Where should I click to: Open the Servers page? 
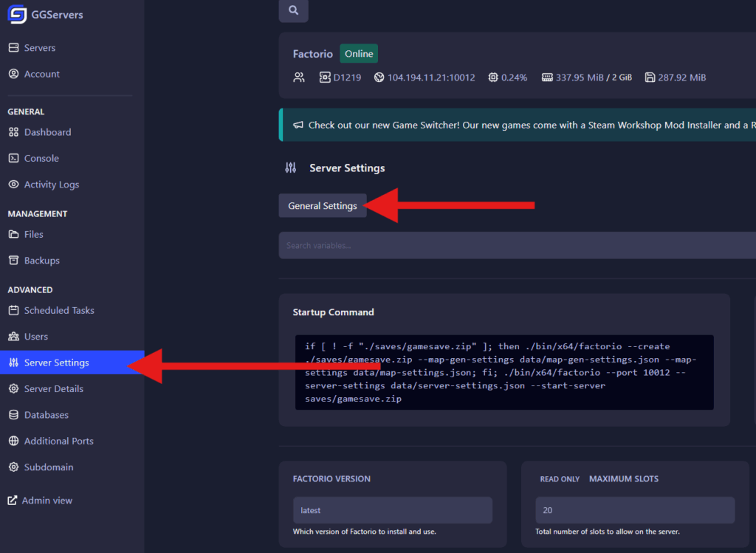click(39, 48)
